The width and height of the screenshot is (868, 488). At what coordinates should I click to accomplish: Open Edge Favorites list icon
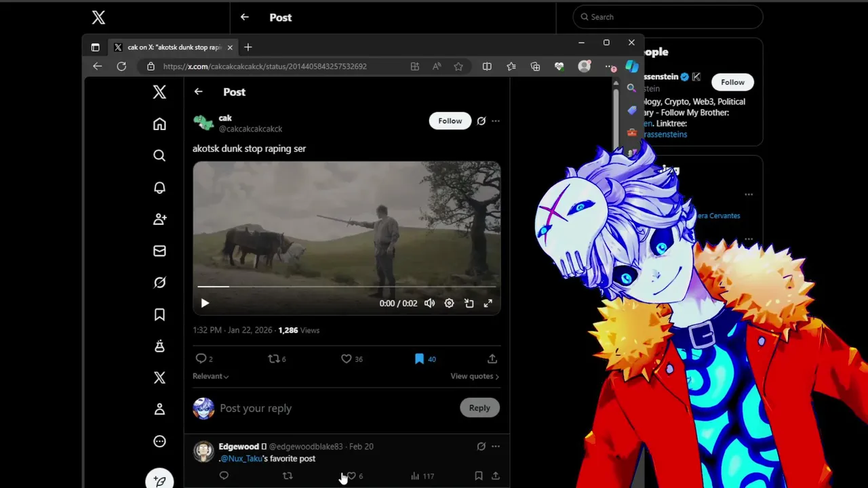pos(511,66)
